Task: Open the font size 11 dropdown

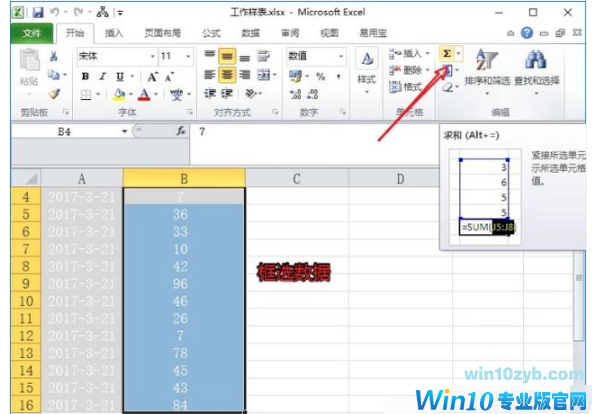Action: click(x=188, y=57)
